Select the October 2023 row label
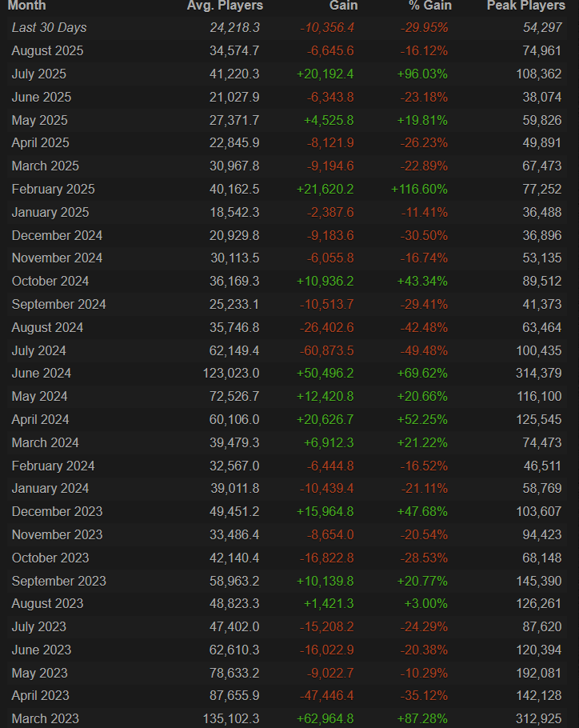 (x=50, y=558)
